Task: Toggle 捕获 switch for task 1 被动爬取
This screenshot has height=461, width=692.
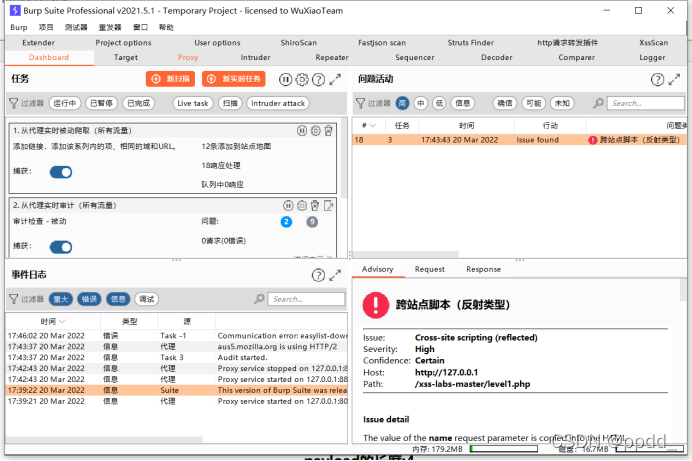Action: (x=61, y=172)
